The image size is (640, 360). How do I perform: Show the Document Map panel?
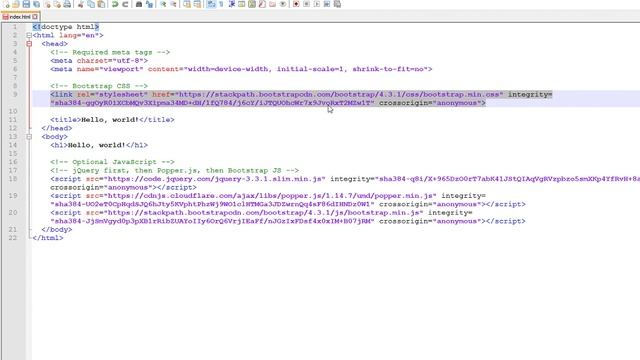click(252, 4)
